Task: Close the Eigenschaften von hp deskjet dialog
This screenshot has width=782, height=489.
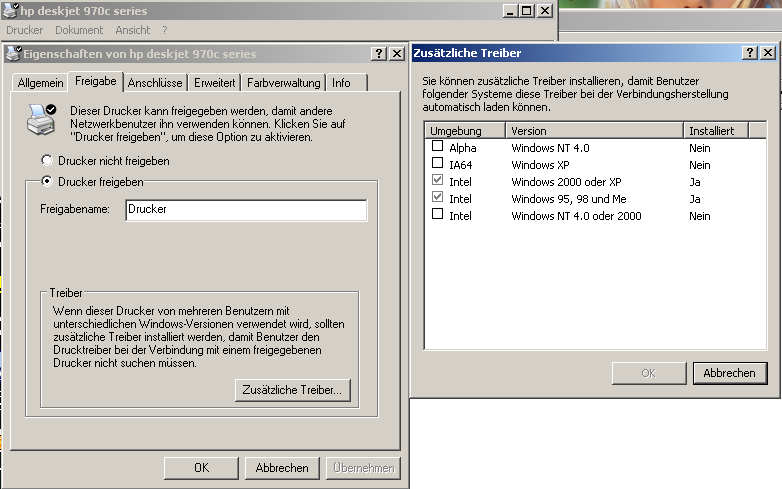Action: pyautogui.click(x=396, y=53)
